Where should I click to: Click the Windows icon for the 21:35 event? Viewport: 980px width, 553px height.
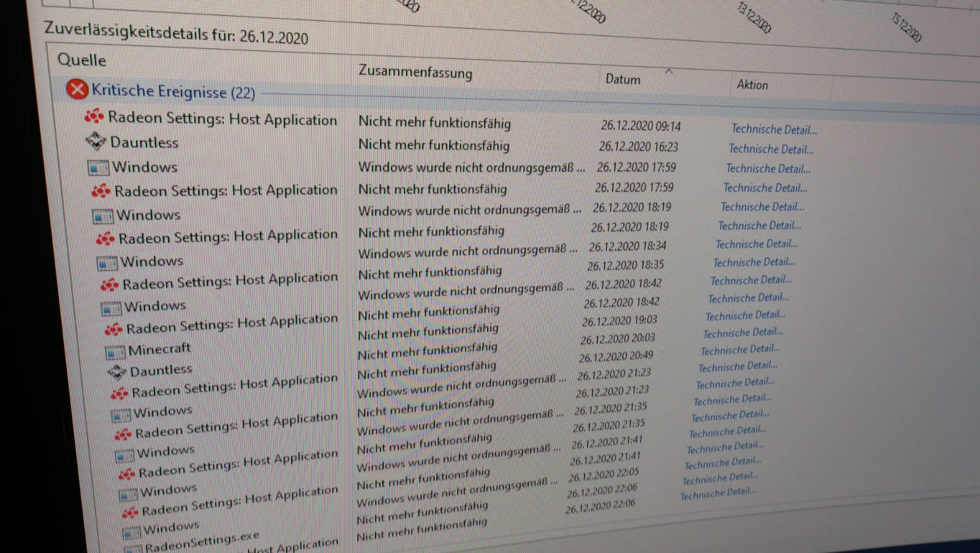(124, 455)
